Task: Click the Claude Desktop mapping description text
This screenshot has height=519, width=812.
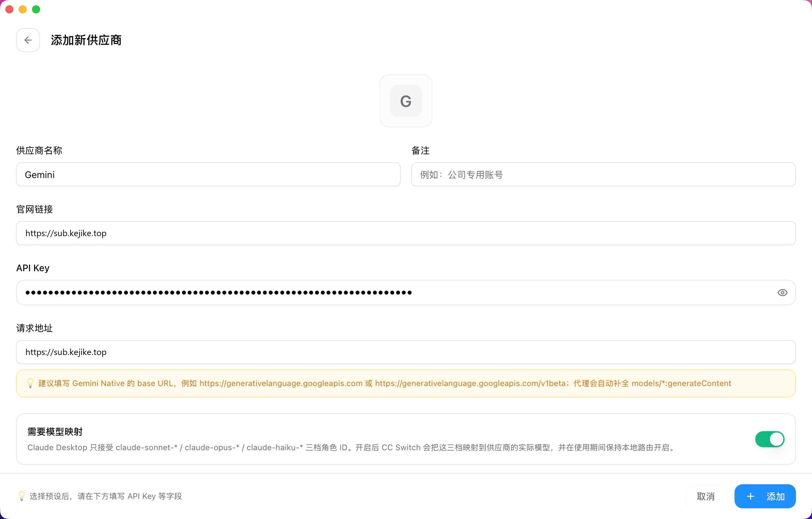Action: coord(352,447)
